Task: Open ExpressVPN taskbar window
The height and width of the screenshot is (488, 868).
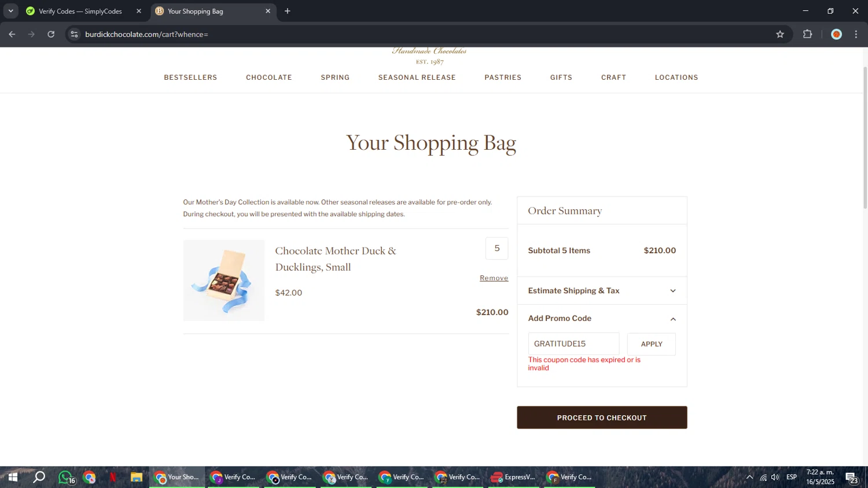Action: pyautogui.click(x=513, y=477)
